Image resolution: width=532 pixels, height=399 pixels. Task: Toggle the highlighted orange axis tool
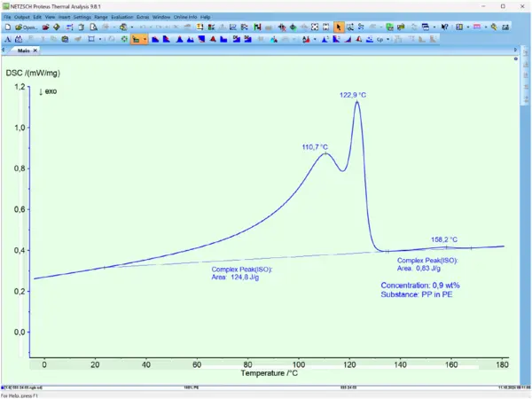click(136, 39)
